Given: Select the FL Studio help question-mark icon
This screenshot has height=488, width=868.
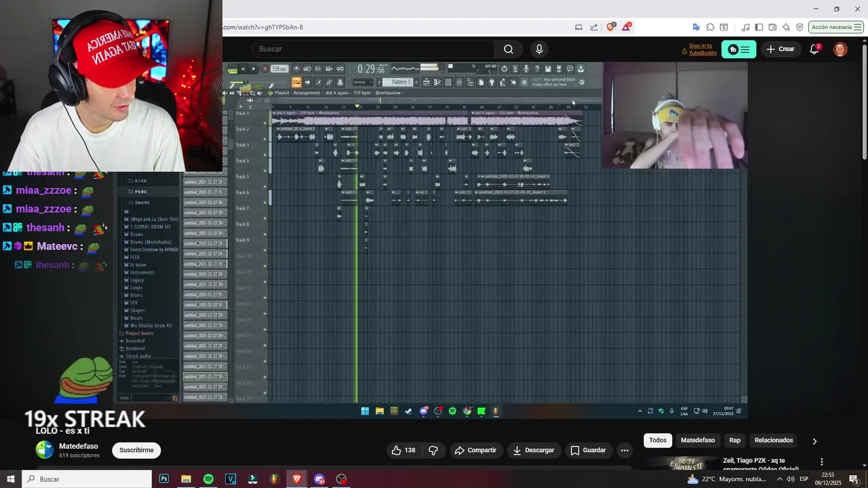Looking at the screenshot, I should pyautogui.click(x=537, y=68).
